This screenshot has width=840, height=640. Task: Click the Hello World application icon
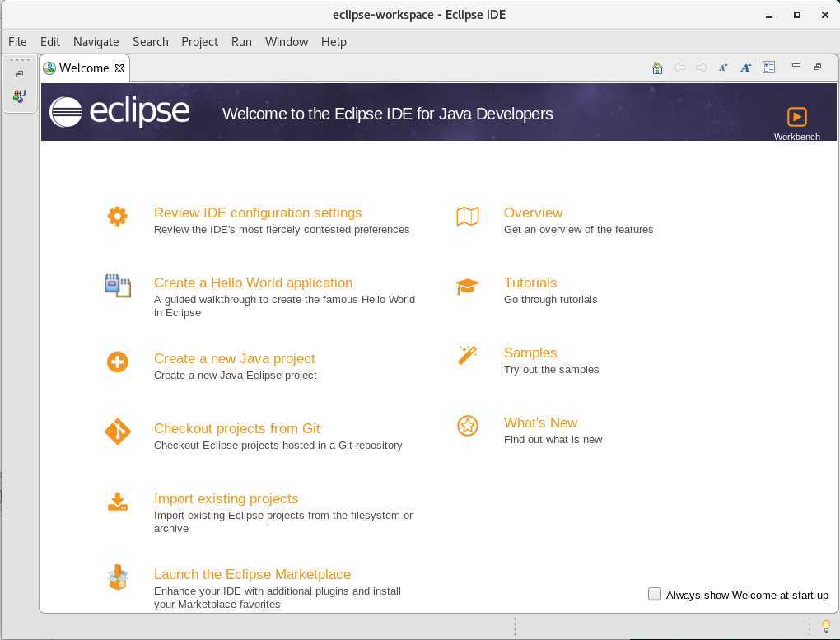pos(117,286)
